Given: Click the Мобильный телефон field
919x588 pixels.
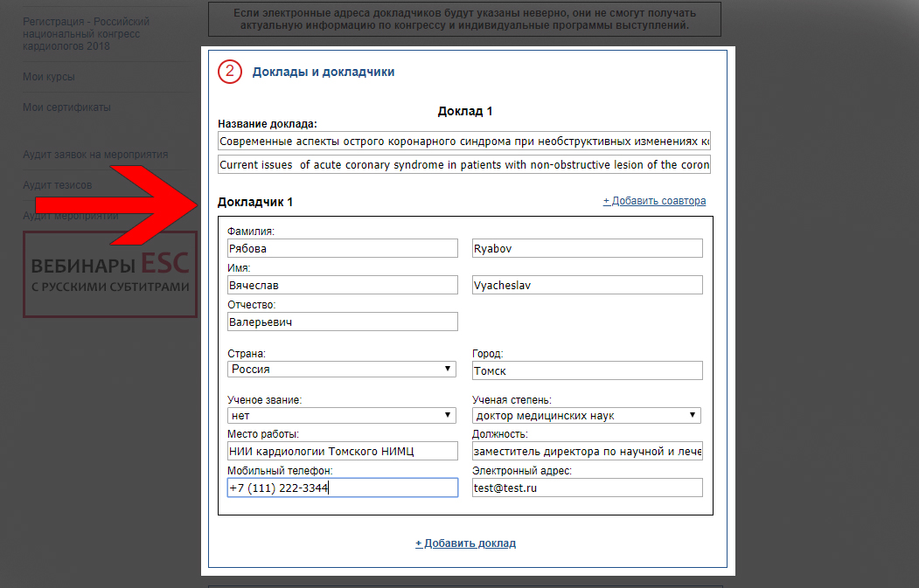Looking at the screenshot, I should [x=342, y=488].
